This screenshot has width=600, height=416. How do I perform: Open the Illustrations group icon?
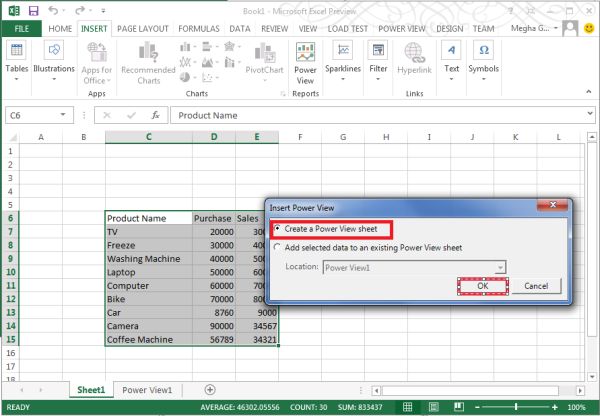(x=54, y=51)
